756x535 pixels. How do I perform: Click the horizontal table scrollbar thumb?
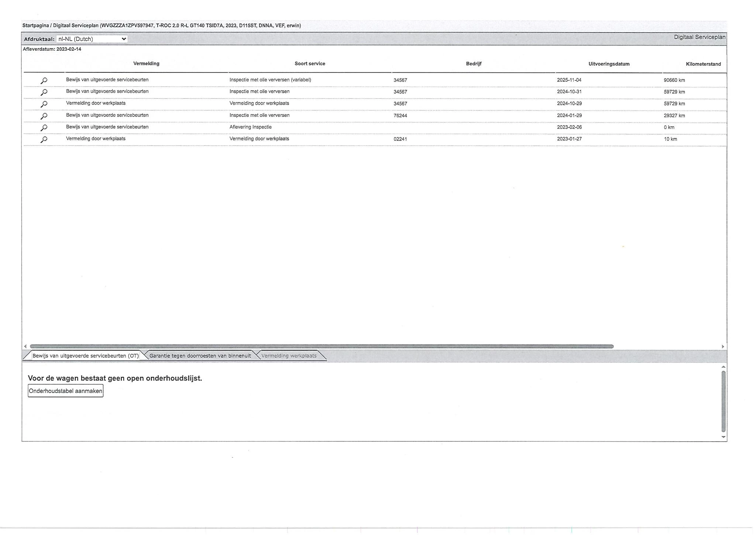tap(322, 347)
